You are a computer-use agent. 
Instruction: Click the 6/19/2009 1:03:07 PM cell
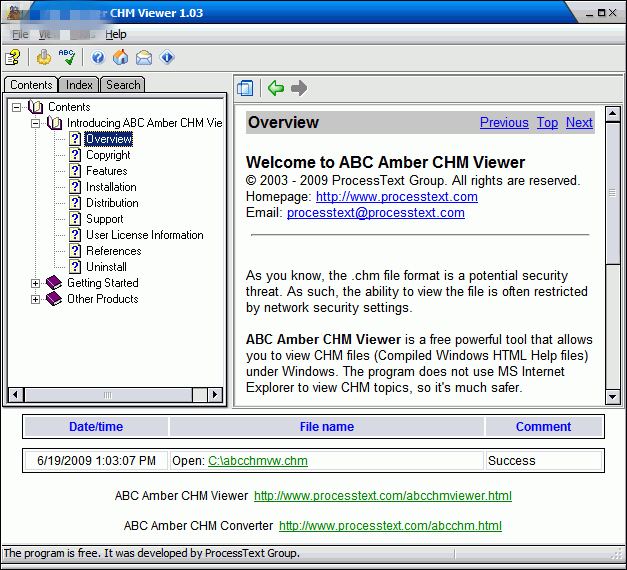tap(96, 461)
